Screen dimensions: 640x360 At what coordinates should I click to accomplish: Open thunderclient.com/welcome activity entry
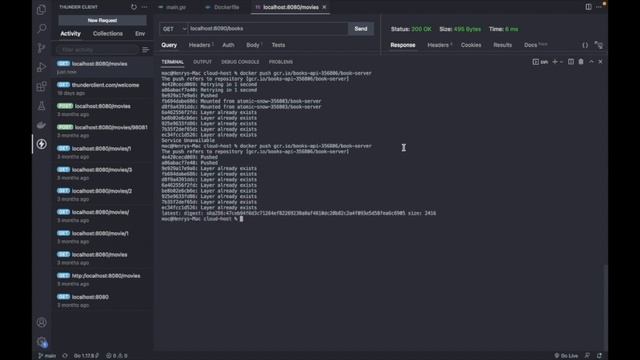(x=103, y=89)
